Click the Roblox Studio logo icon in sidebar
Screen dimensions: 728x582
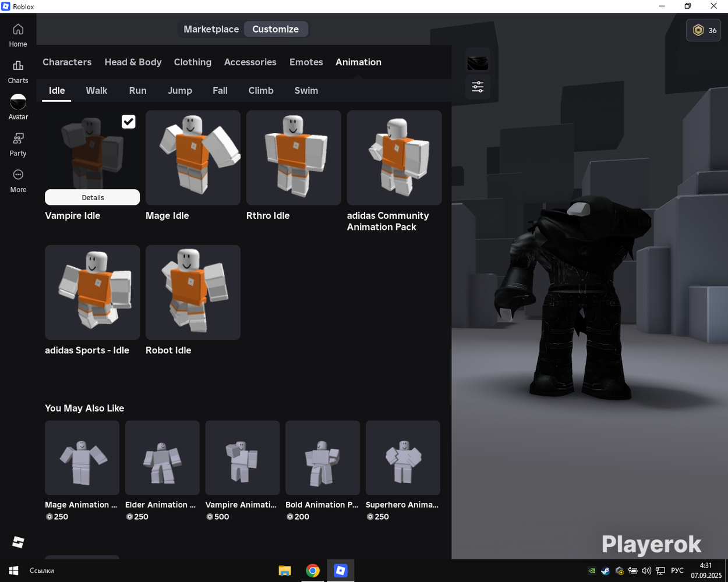pyautogui.click(x=18, y=542)
